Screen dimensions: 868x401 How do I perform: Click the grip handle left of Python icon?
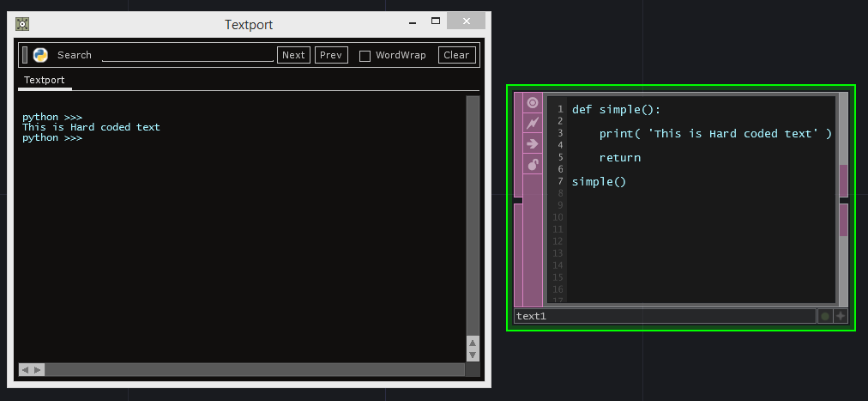[x=25, y=55]
